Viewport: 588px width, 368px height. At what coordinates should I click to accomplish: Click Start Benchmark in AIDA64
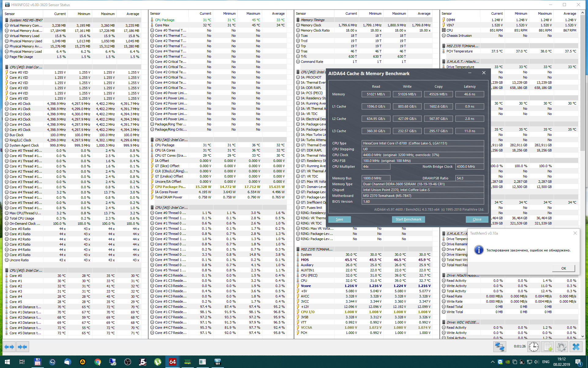pyautogui.click(x=408, y=219)
